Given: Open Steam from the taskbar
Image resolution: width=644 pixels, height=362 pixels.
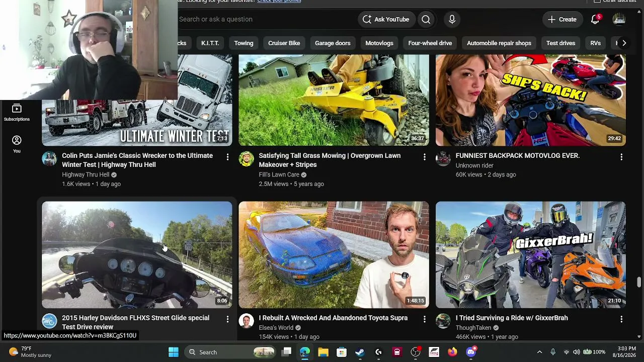Looking at the screenshot, I should coord(360,352).
